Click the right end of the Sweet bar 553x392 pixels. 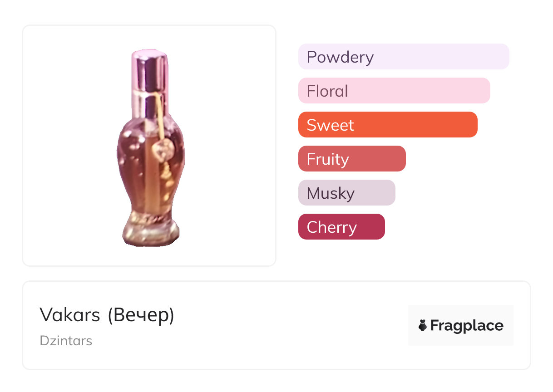click(x=470, y=125)
